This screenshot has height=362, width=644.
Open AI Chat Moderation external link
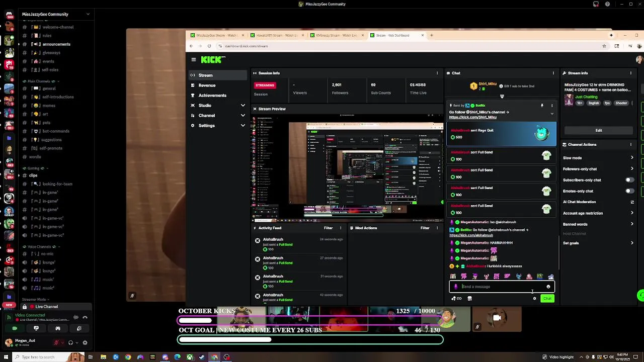632,202
